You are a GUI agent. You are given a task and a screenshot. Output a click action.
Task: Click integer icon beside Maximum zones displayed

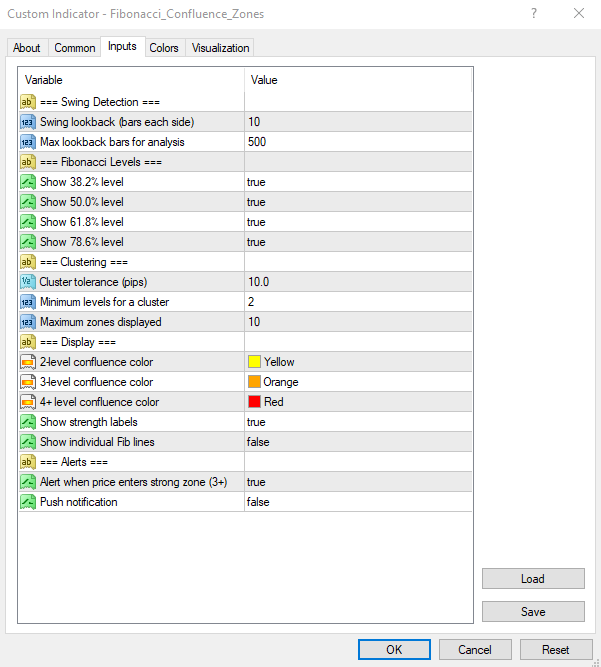28,322
